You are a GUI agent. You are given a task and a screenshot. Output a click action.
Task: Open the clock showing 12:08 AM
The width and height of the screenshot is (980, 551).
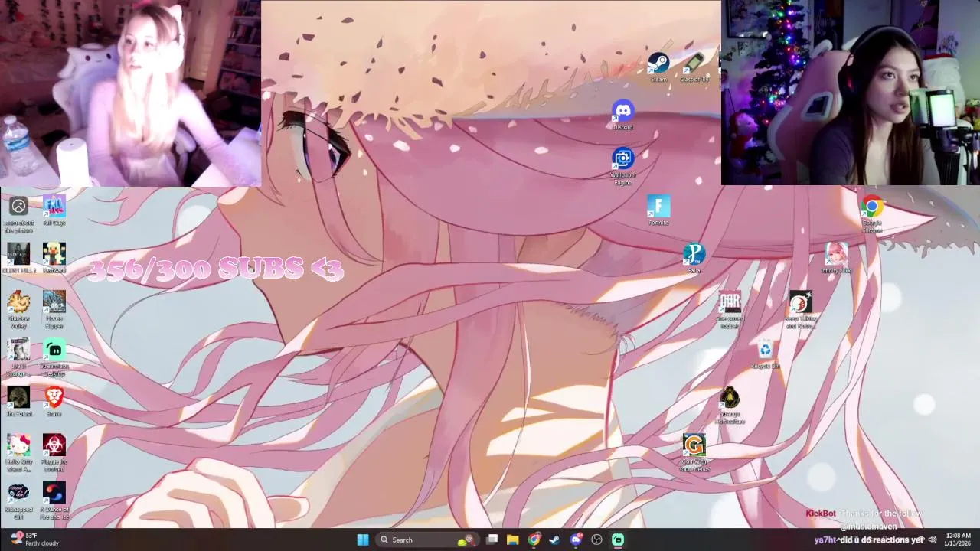pyautogui.click(x=959, y=540)
